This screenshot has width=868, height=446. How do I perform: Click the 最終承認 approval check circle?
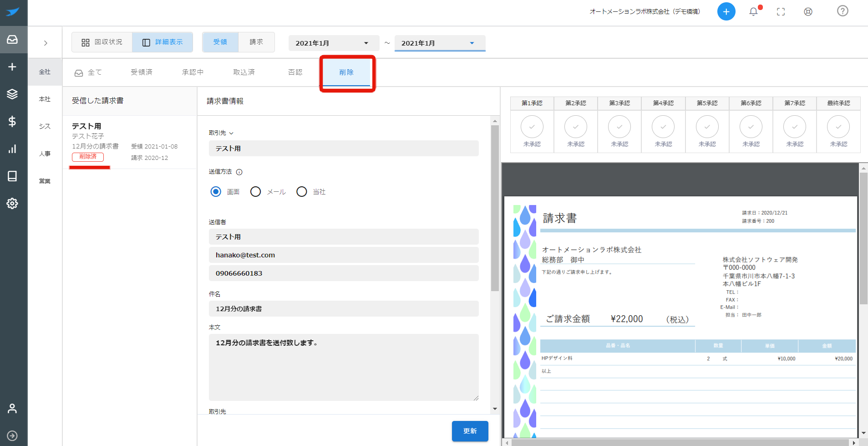[838, 127]
